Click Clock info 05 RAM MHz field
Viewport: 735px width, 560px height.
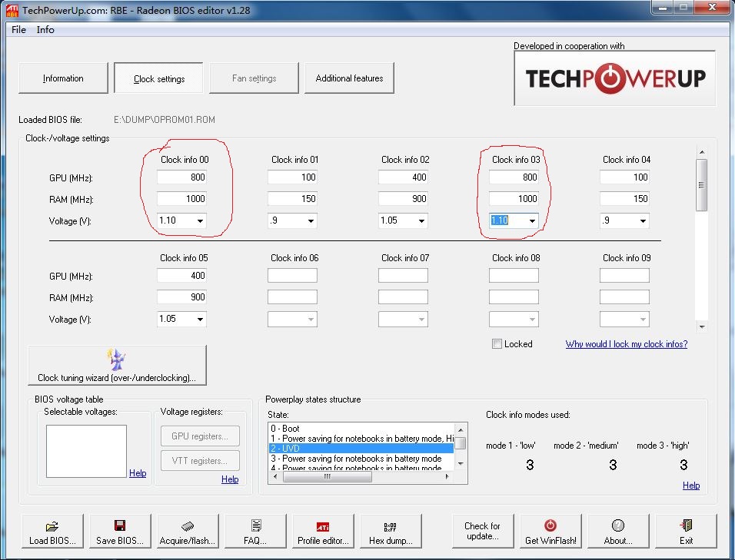click(x=182, y=297)
